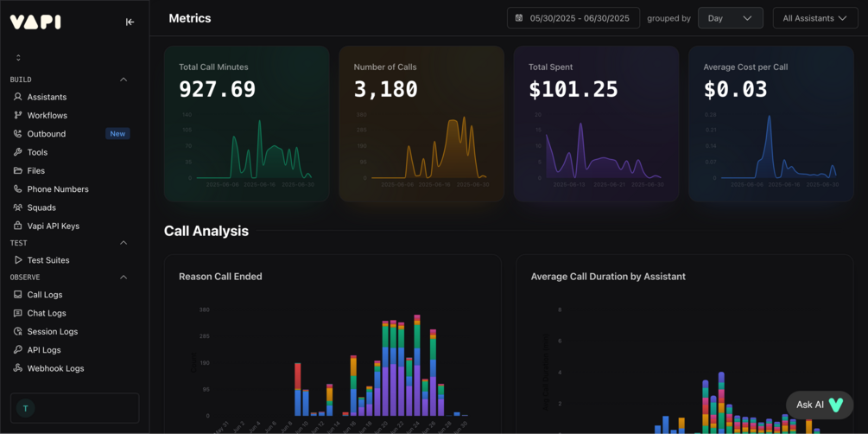Collapse the Build section
The width and height of the screenshot is (868, 434).
pos(124,80)
